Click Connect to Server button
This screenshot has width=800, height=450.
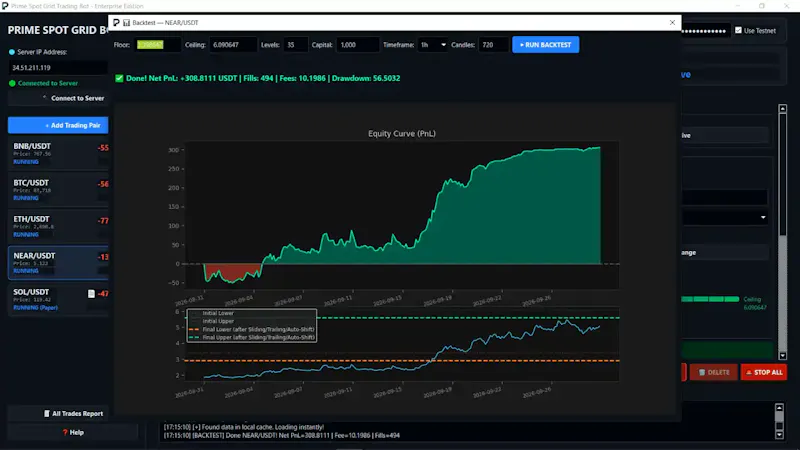pos(58,98)
